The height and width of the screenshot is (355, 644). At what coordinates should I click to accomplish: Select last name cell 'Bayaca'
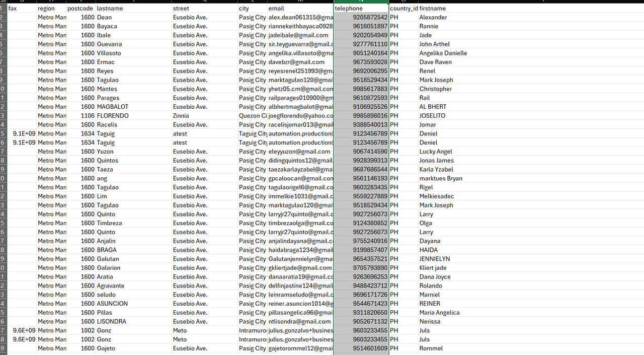133,26
